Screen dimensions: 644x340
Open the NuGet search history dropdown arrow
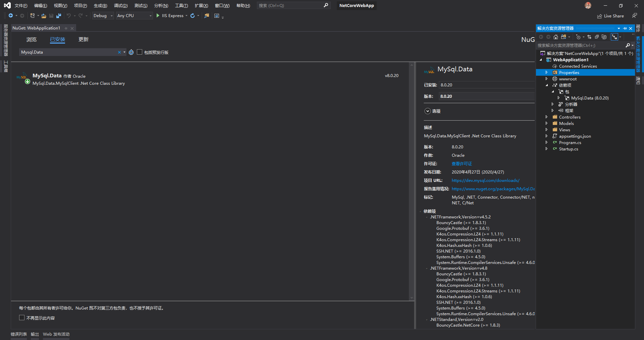point(124,52)
